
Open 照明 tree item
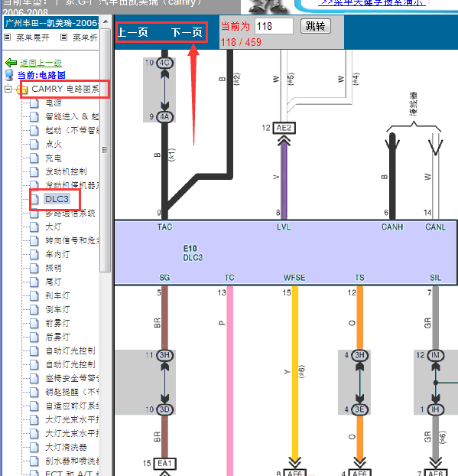coord(54,268)
